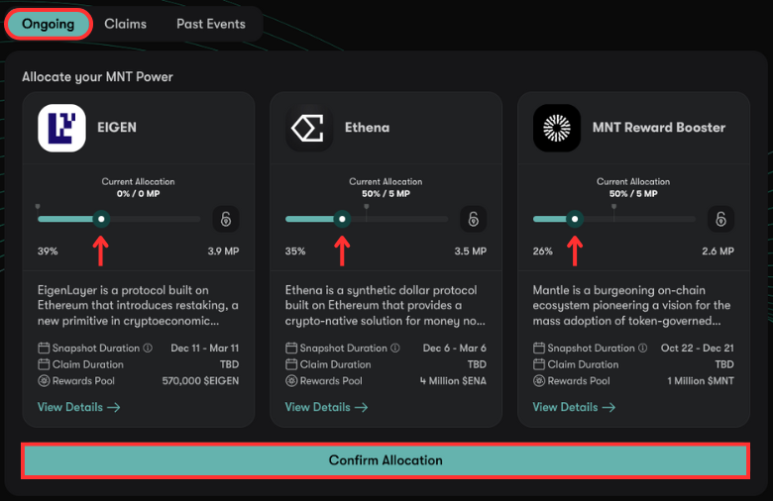The width and height of the screenshot is (773, 501).
Task: Click Ethena Snapshot Duration calendar icon
Action: coord(291,348)
